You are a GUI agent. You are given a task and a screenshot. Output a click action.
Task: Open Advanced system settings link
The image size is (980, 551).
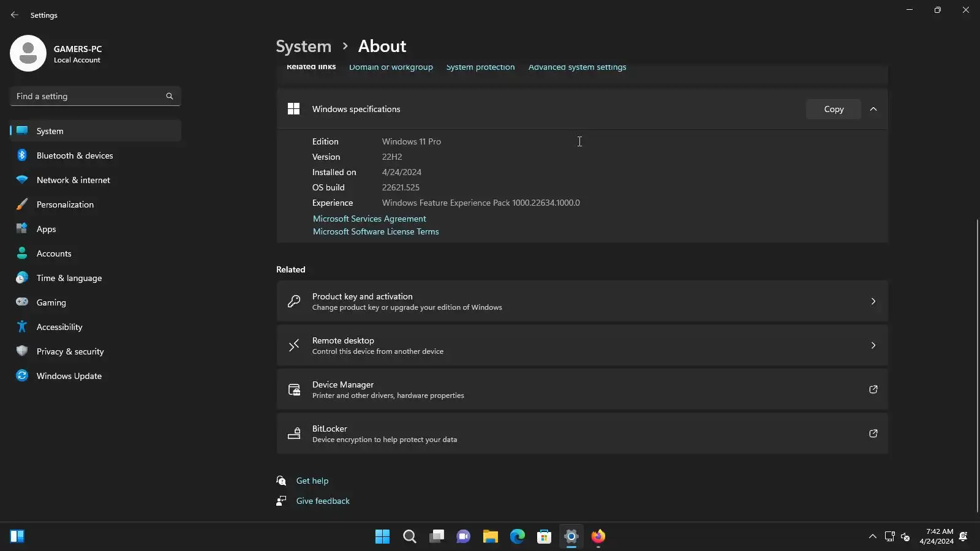pyautogui.click(x=577, y=67)
